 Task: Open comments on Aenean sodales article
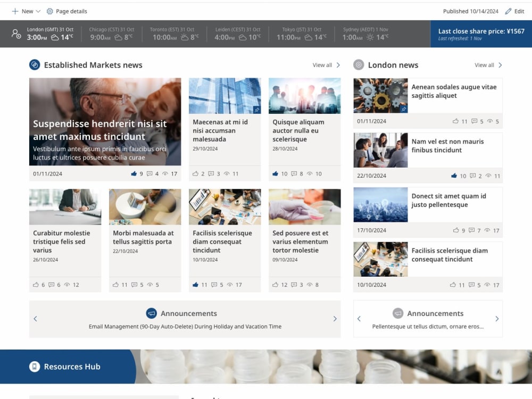point(475,121)
